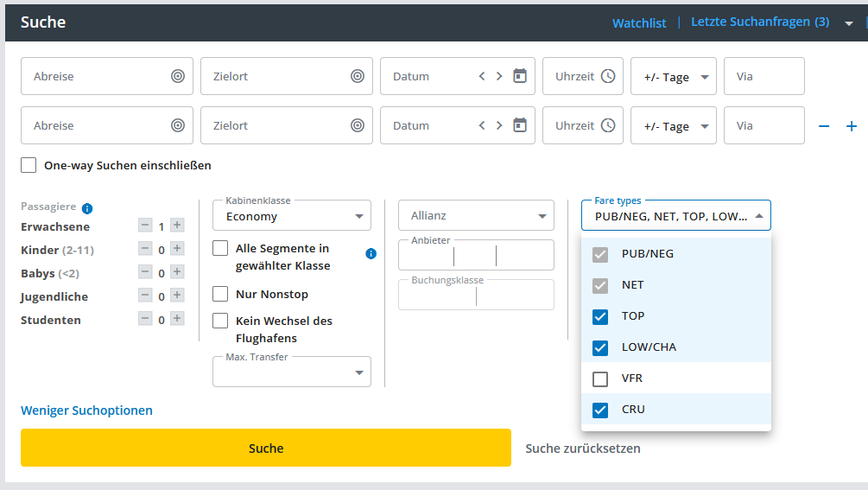Click target icon in first Abreise field
This screenshot has height=490, width=868.
pyautogui.click(x=178, y=76)
